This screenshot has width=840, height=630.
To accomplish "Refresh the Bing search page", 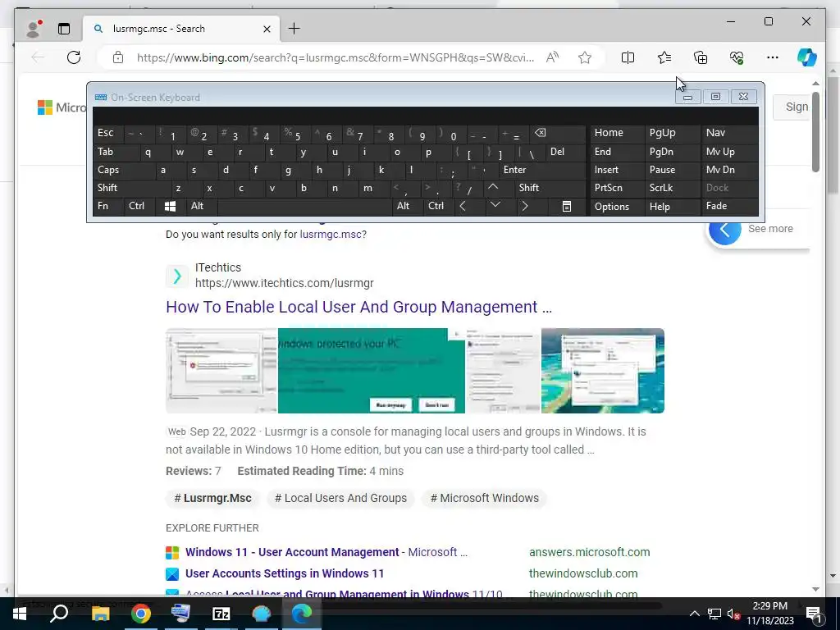I will 74,57.
